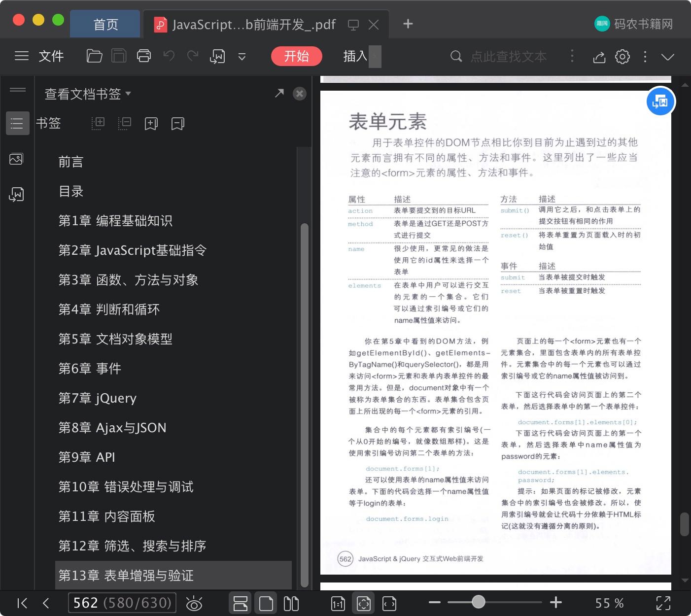691x616 pixels.
Task: Open the more options vertical dots
Action: coord(645,57)
